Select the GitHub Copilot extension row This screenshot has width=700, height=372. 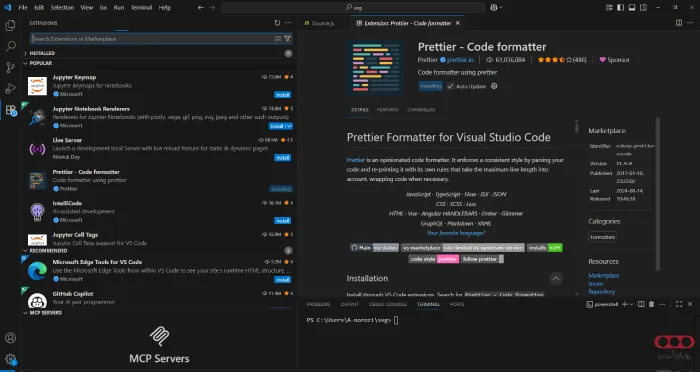(x=158, y=298)
